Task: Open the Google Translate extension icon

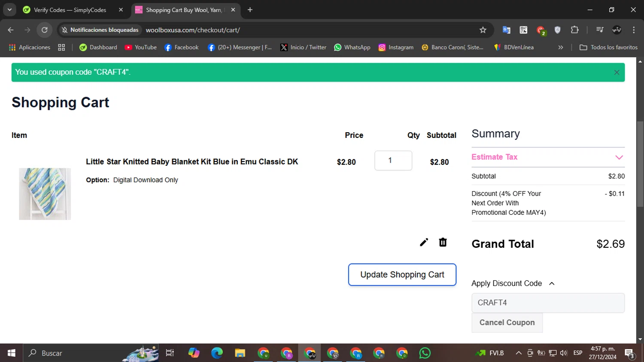Action: point(507,30)
